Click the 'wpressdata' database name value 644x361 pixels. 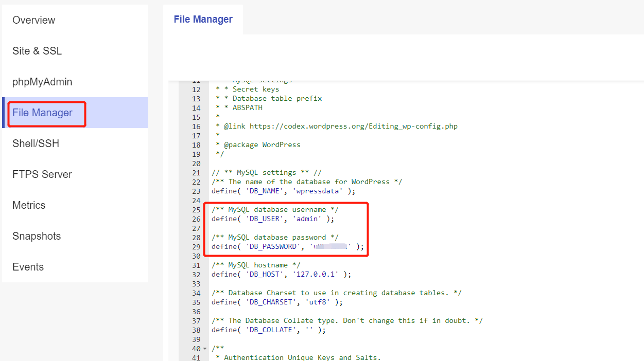pyautogui.click(x=318, y=191)
